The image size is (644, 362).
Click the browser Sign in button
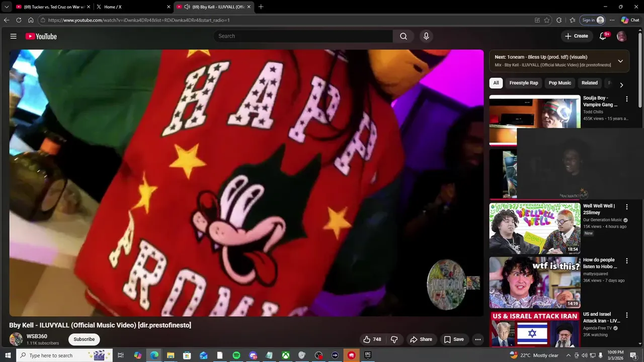click(593, 20)
